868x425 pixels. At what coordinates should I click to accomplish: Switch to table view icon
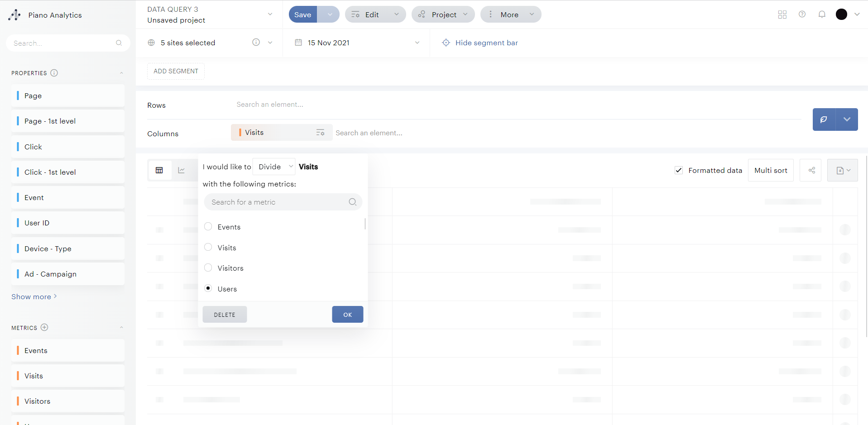[x=159, y=171]
